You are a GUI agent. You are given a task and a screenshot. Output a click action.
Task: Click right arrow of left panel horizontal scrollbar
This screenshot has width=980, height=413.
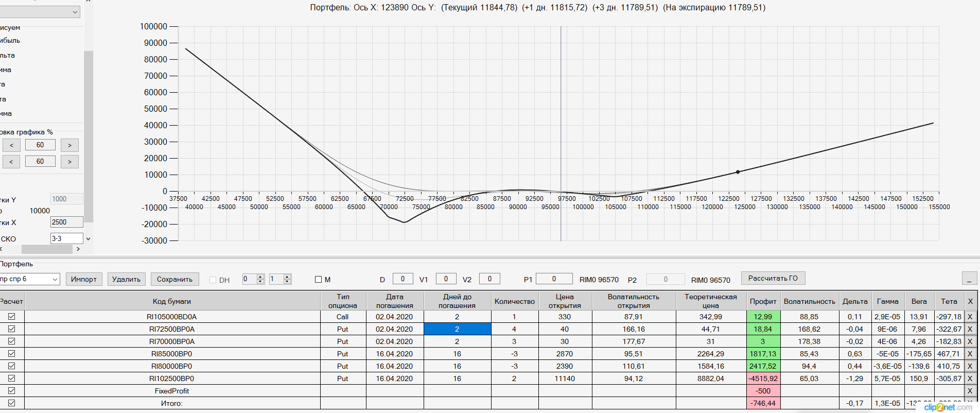point(78,249)
